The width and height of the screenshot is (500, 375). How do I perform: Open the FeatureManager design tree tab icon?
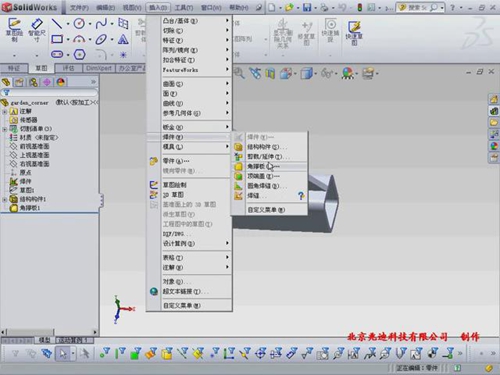[6, 82]
